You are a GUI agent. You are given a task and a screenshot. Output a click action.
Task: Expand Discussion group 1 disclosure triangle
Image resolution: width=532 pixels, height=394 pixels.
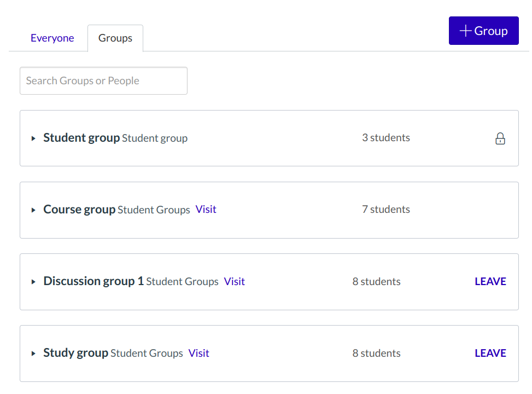click(x=33, y=282)
